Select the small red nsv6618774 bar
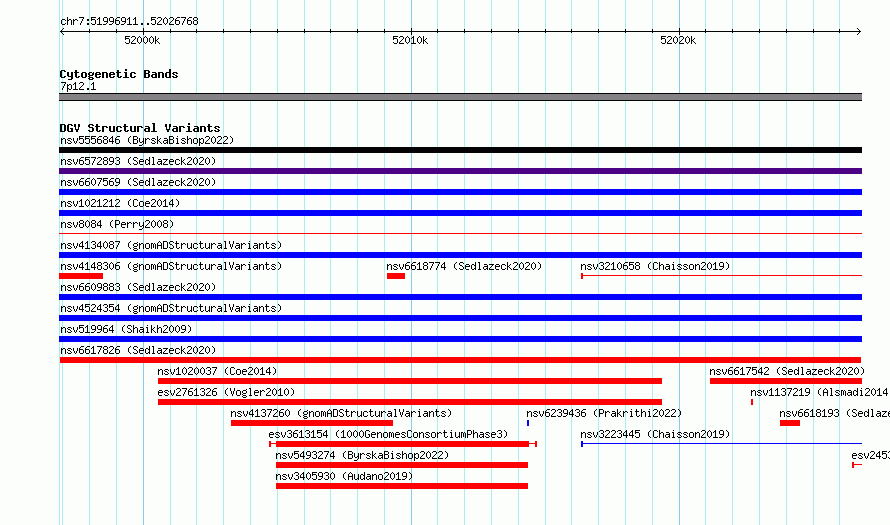Viewport: 890px width, 525px height. [x=396, y=276]
